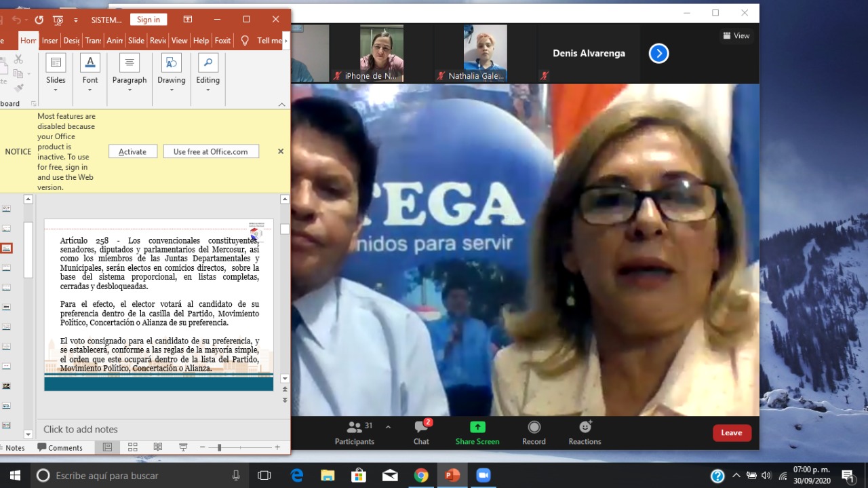Open Participants list
This screenshot has width=868, height=488.
(355, 432)
